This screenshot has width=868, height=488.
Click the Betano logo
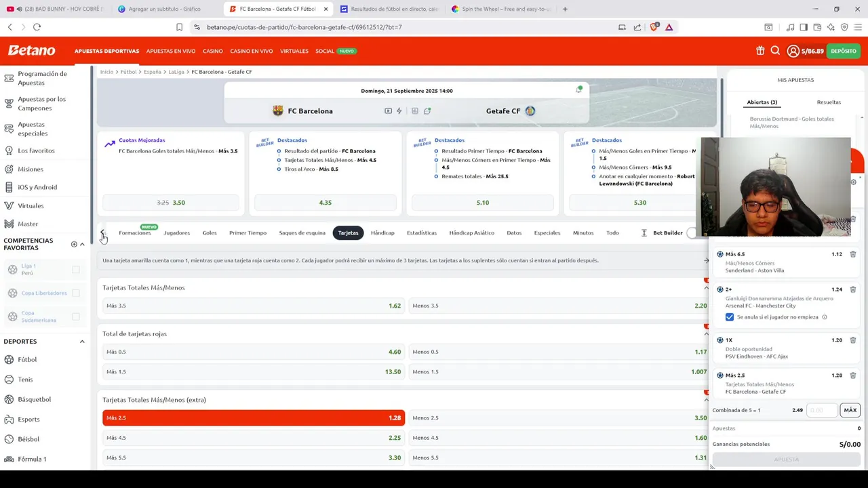tap(31, 51)
